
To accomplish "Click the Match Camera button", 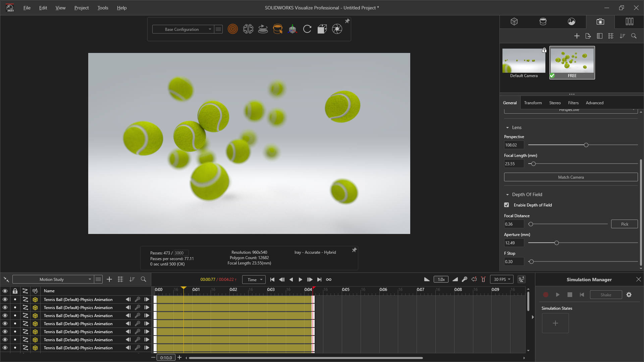I will point(571,177).
